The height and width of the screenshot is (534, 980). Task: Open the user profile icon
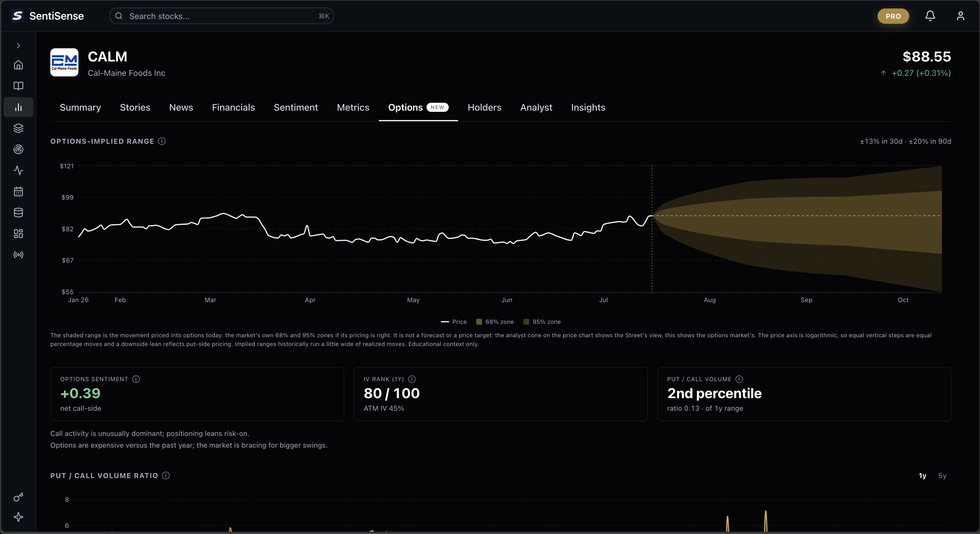tap(961, 16)
